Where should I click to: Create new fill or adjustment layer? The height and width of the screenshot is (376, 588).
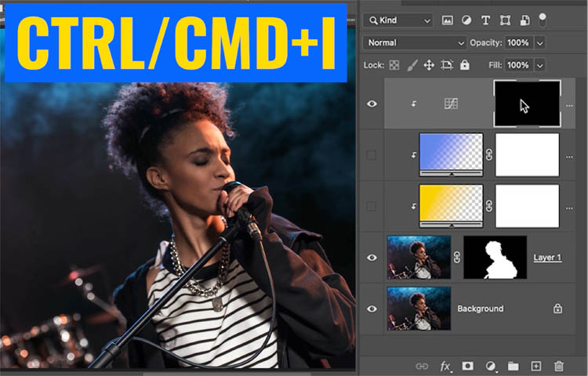point(491,366)
